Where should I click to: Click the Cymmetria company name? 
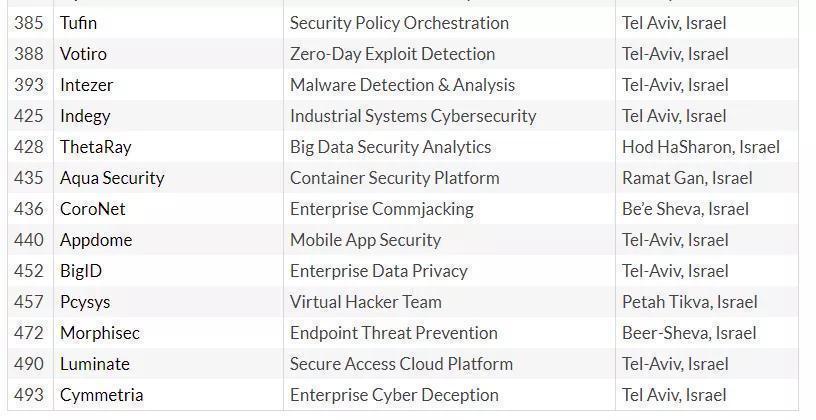pos(101,395)
